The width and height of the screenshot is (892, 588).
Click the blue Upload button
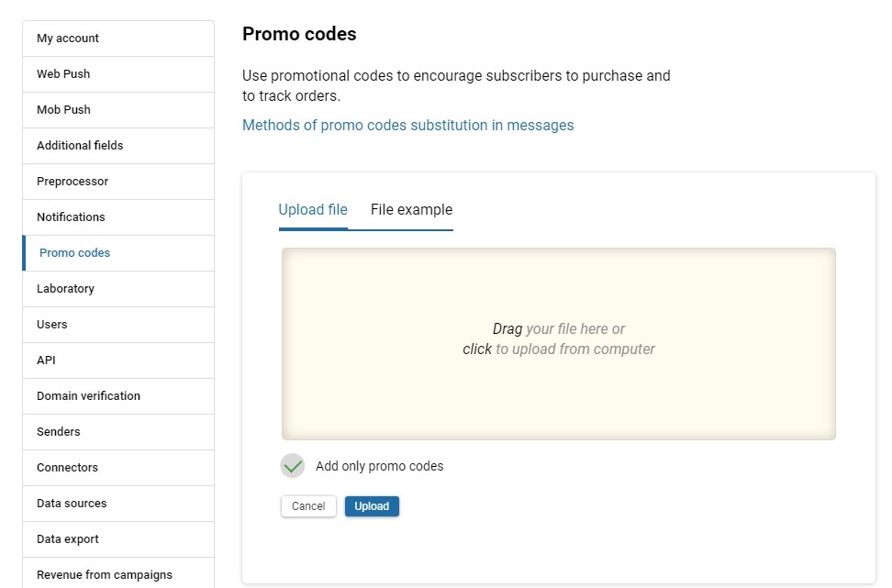[x=372, y=506]
